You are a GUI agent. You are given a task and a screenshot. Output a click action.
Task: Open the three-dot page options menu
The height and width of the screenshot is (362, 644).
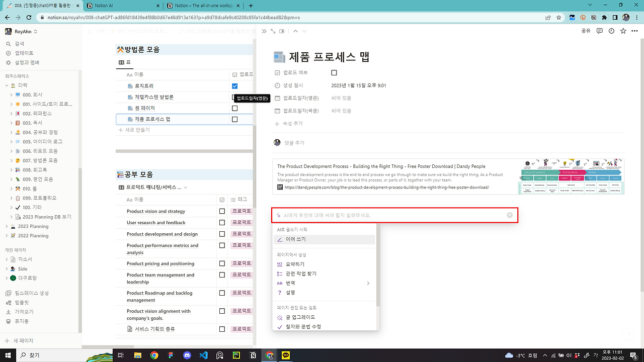click(x=634, y=31)
